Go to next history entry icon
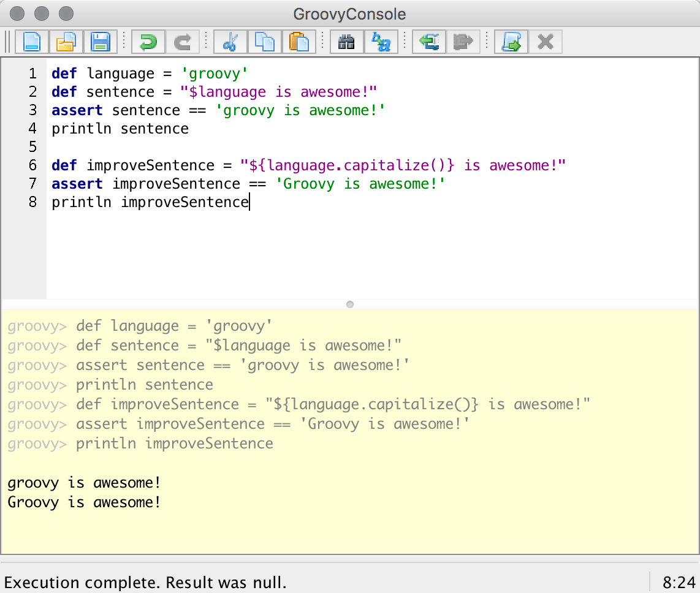The height and width of the screenshot is (593, 700). click(x=463, y=42)
